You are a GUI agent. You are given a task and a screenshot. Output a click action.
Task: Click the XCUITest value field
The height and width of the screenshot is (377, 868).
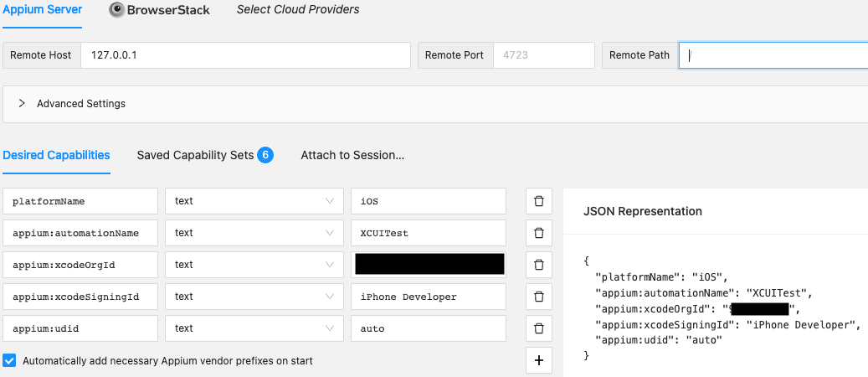(429, 233)
